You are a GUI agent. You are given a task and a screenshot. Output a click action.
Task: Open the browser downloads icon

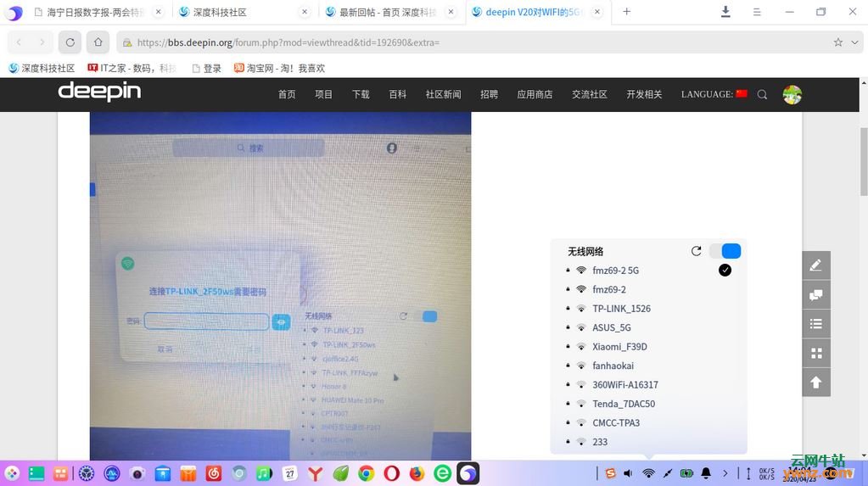pyautogui.click(x=725, y=12)
